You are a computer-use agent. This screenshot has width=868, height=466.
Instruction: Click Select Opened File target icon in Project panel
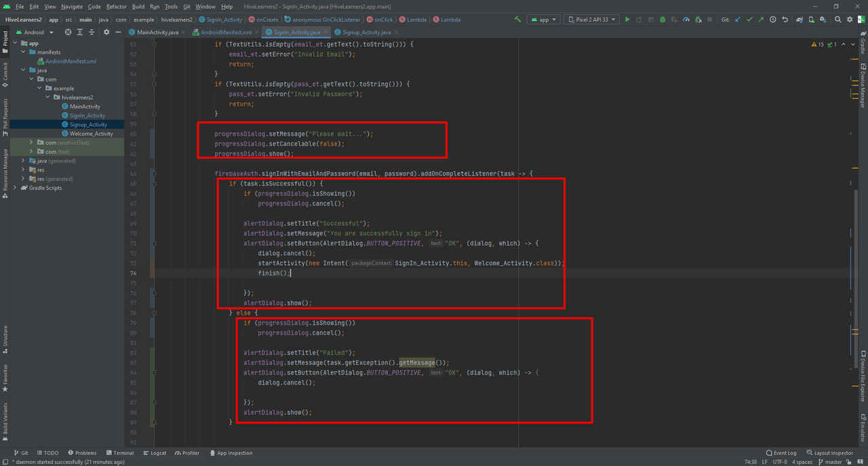coord(68,32)
